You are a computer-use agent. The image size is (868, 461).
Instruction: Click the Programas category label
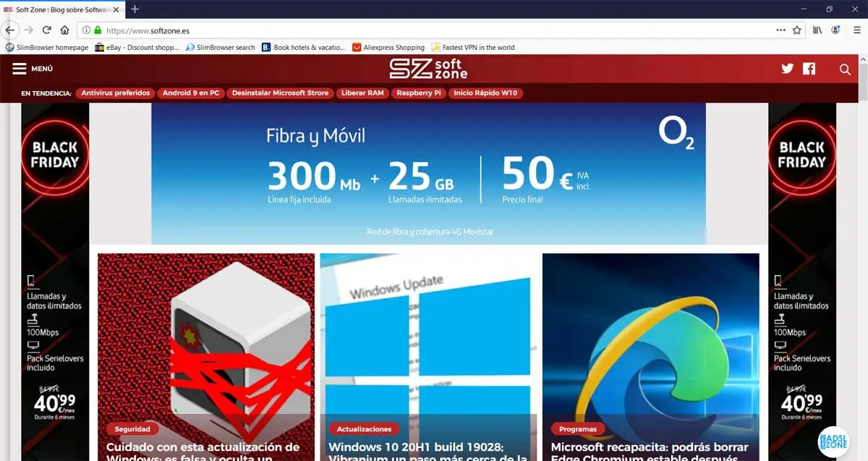(578, 429)
